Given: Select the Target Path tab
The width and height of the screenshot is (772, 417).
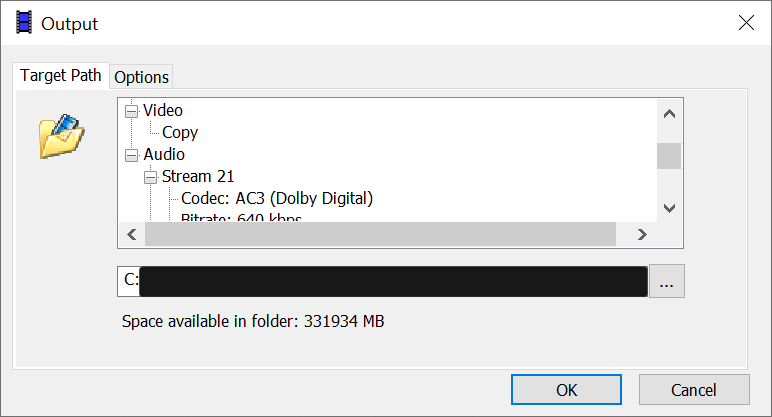Looking at the screenshot, I should 61,76.
